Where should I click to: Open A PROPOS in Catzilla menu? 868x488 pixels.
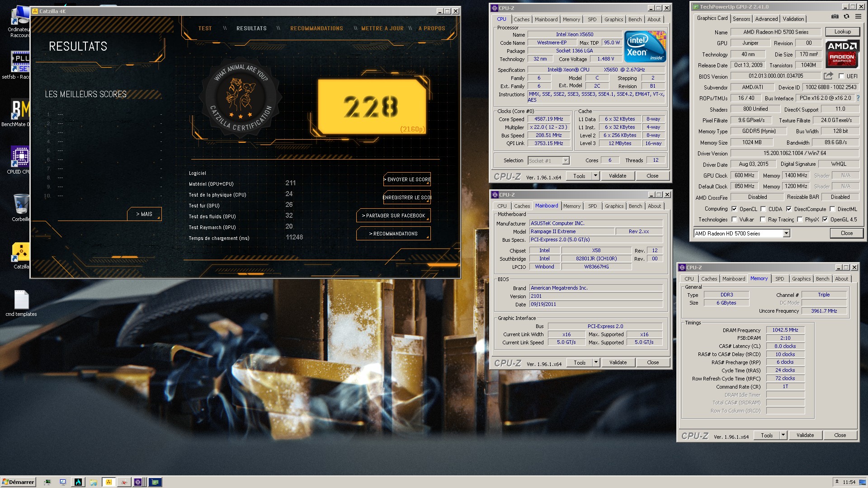tap(432, 28)
